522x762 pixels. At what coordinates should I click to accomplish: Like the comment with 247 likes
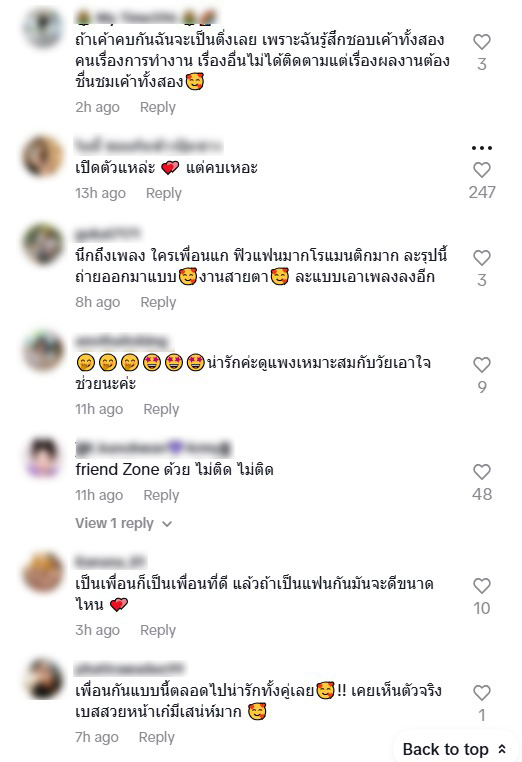[482, 170]
